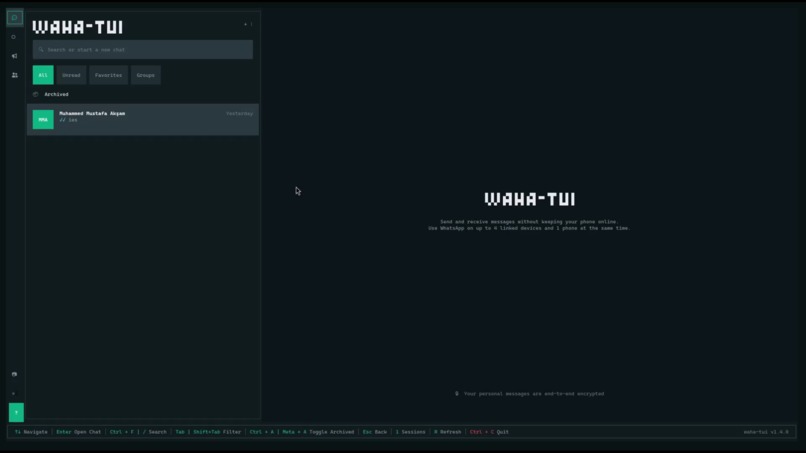Click the WAHA-TUI logo in the sidebar header
Image resolution: width=806 pixels, height=453 pixels.
tap(78, 27)
